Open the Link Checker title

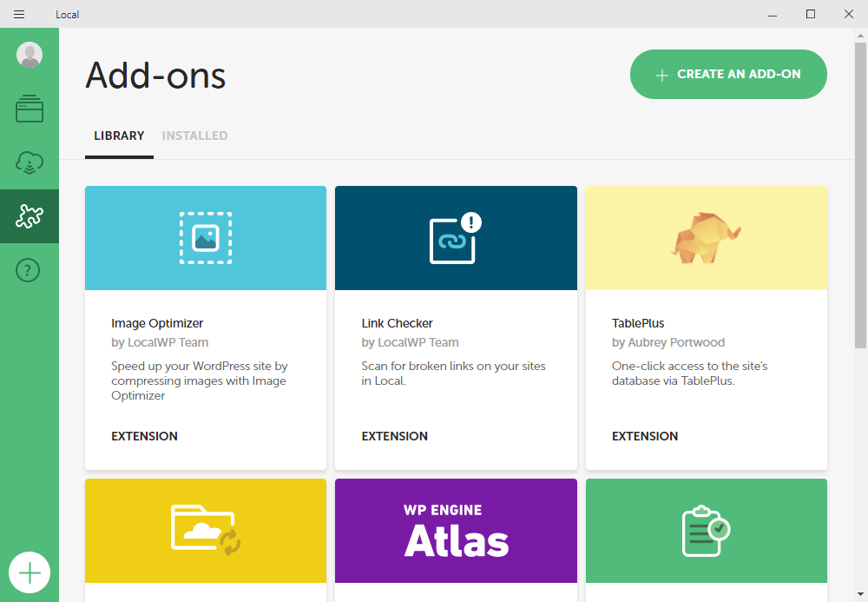pos(397,323)
